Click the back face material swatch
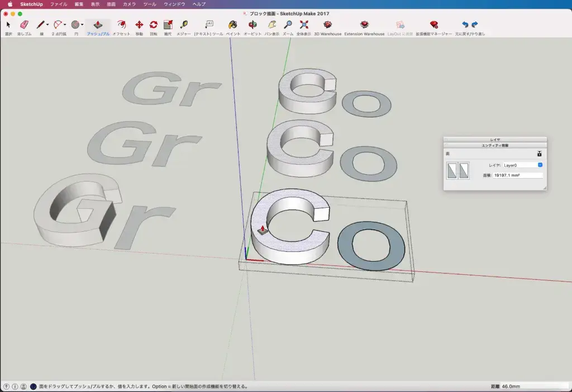 coord(464,171)
